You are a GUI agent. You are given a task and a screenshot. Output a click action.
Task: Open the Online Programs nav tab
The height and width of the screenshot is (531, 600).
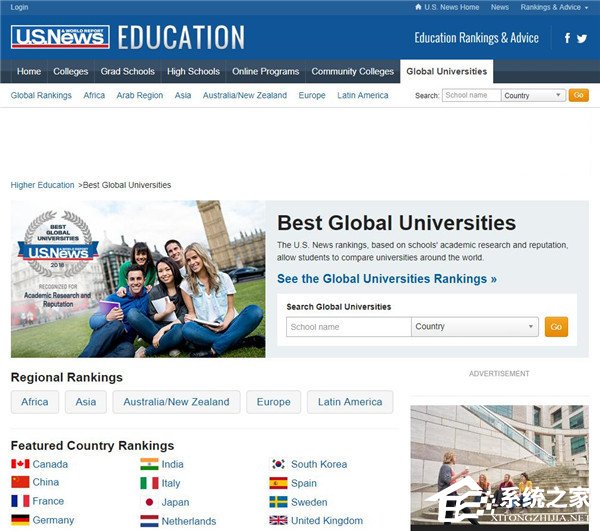point(266,72)
